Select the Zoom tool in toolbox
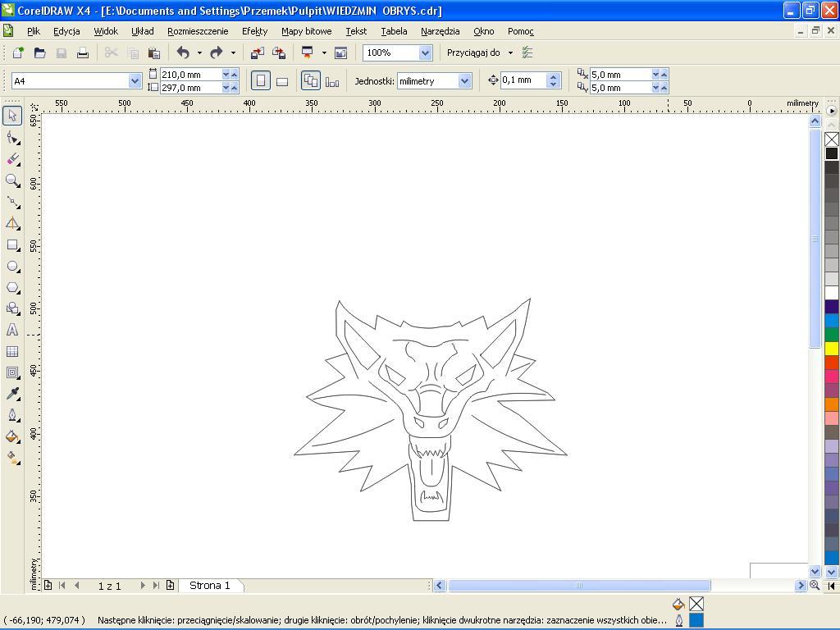 coord(12,180)
